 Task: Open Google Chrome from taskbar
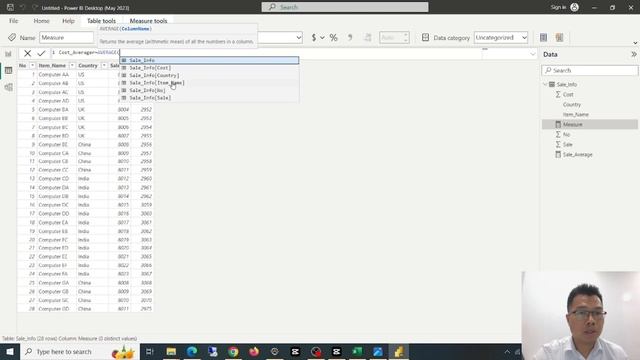tap(233, 351)
